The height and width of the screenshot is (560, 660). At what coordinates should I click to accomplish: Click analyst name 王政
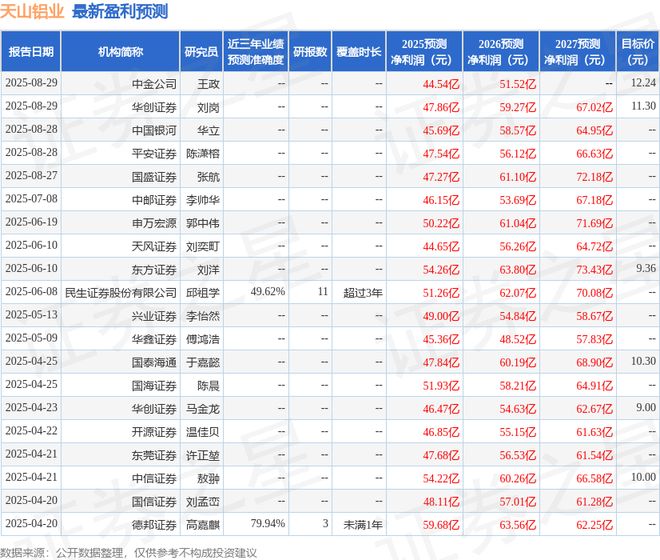(208, 84)
